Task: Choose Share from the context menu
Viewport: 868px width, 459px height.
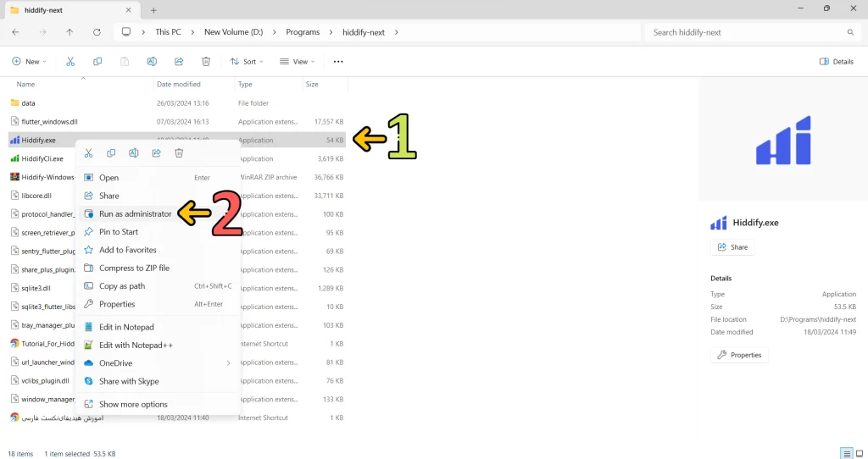Action: coord(158,196)
